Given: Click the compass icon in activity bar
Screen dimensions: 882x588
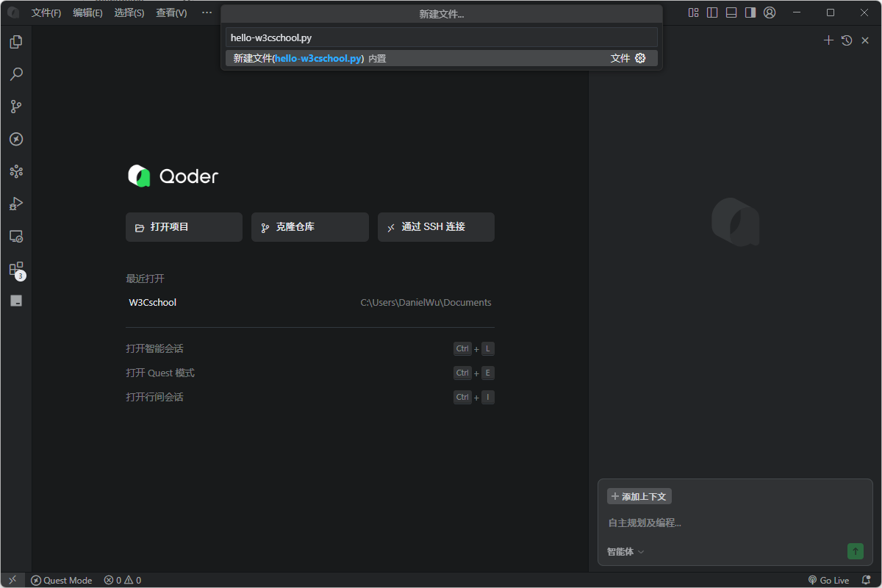Looking at the screenshot, I should [16, 139].
